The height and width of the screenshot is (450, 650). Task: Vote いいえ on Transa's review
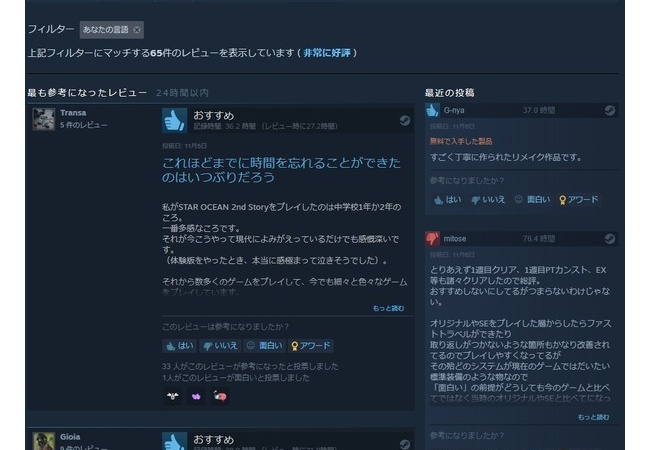221,346
